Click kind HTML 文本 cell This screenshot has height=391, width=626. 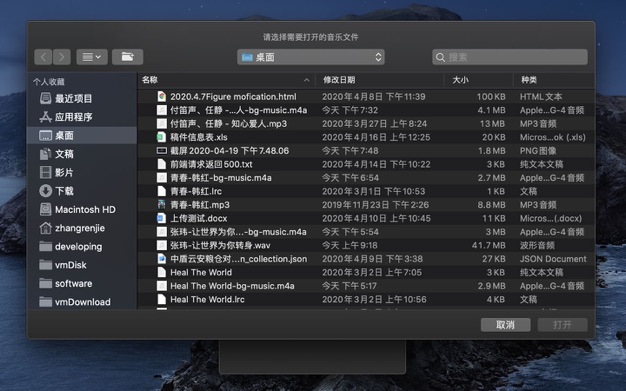(541, 97)
